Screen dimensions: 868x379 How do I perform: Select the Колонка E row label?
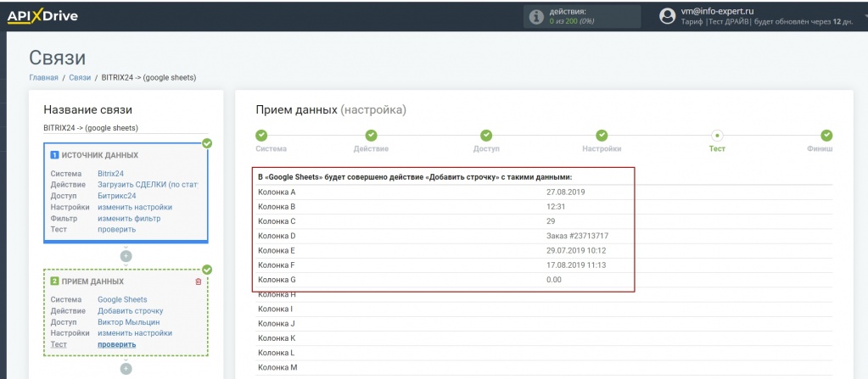pos(277,251)
